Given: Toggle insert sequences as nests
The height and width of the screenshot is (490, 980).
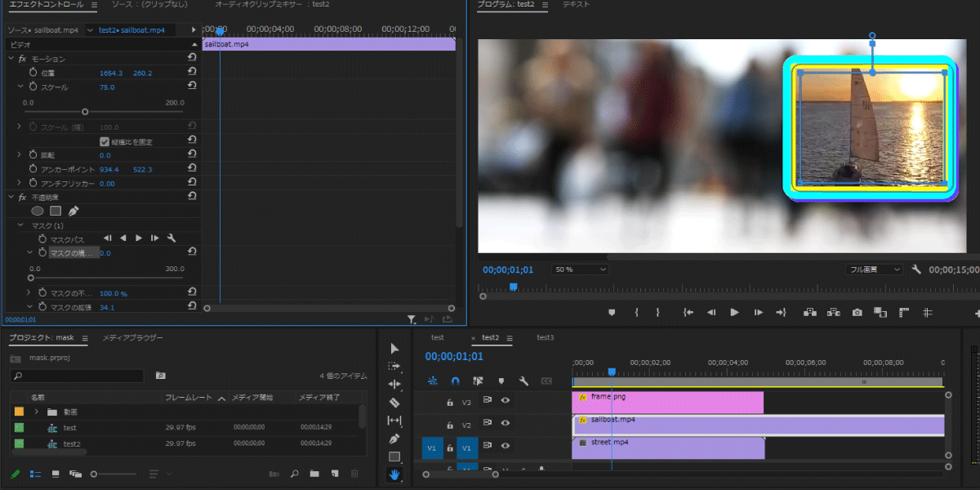Looking at the screenshot, I should click(x=433, y=381).
